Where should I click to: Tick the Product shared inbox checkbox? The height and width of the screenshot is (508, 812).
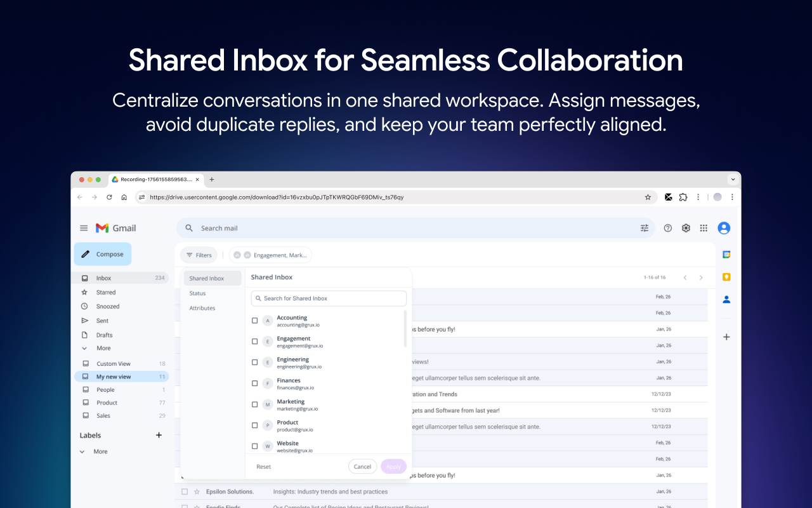pos(255,425)
